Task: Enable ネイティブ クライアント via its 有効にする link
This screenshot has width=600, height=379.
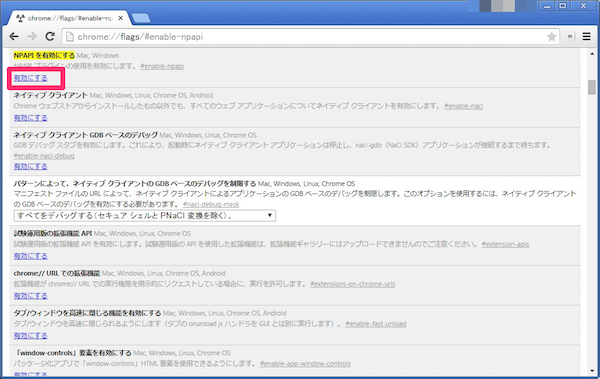Action: click(31, 118)
